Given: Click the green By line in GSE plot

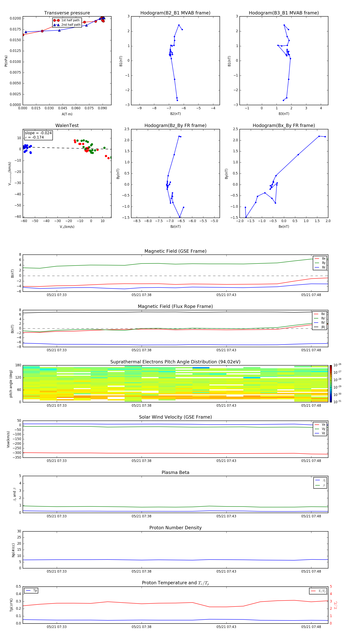Looking at the screenshot, I should point(175,264).
